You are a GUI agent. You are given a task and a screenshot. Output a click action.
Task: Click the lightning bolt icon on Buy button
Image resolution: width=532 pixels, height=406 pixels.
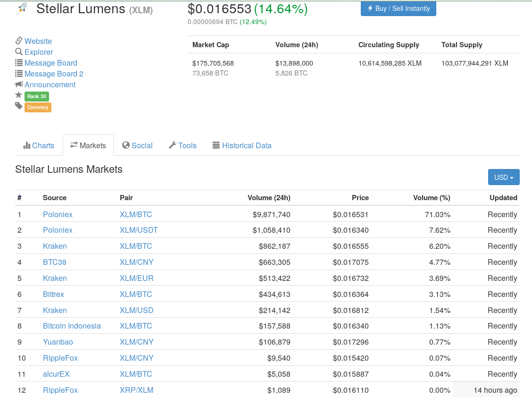pyautogui.click(x=370, y=8)
